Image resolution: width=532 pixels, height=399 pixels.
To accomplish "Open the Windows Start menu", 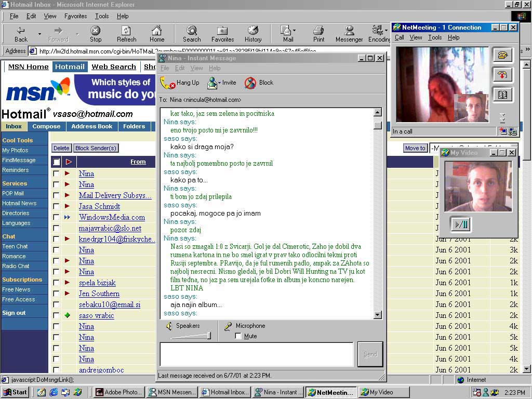I will [15, 392].
